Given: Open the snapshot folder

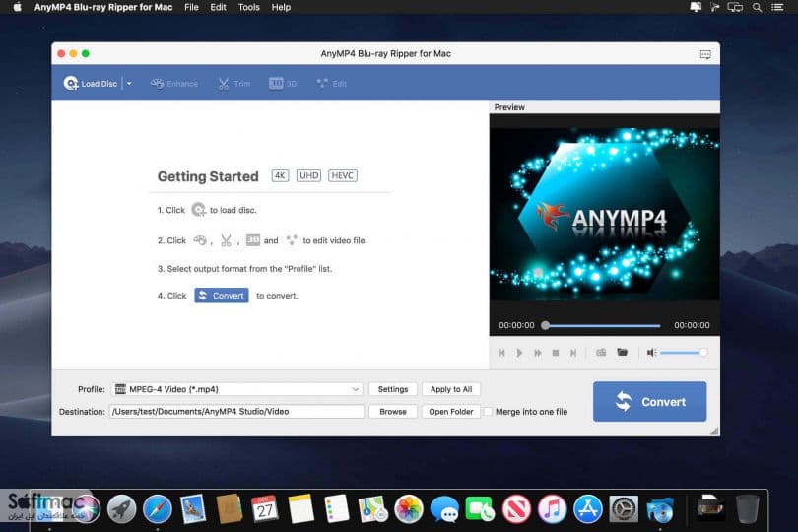Looking at the screenshot, I should click(x=622, y=352).
